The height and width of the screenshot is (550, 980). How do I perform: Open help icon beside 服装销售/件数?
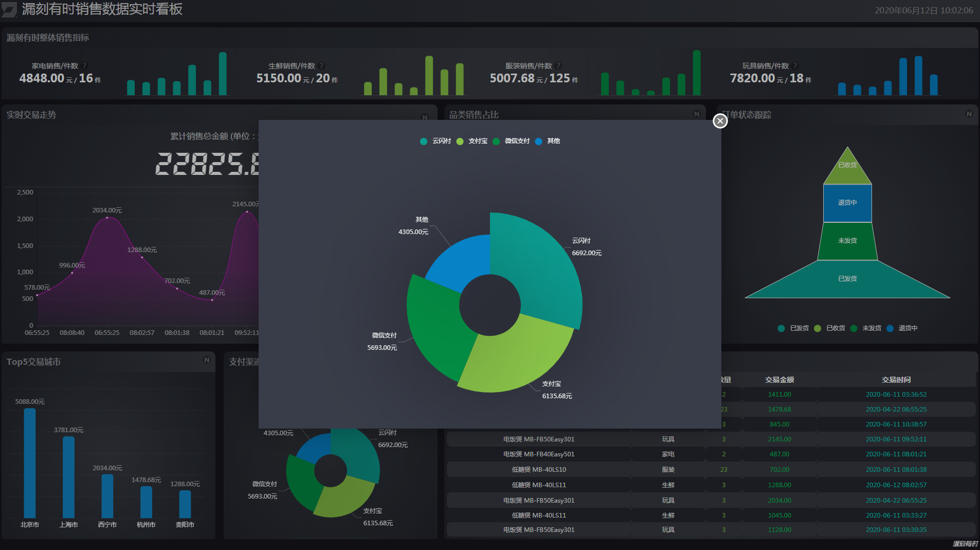click(558, 66)
